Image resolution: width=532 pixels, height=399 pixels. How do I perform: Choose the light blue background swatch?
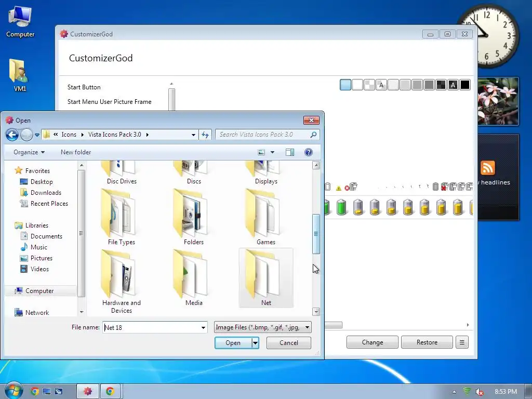tap(345, 85)
